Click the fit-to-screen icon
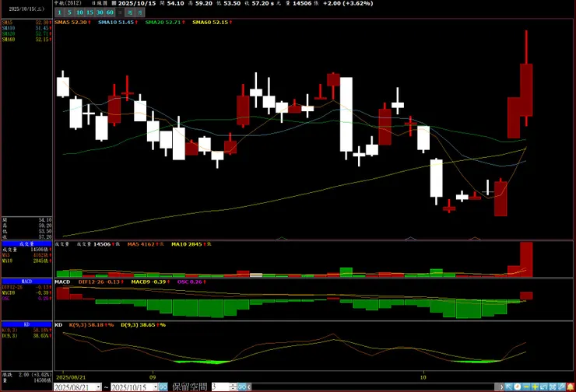This screenshot has height=392, width=576. coord(553,387)
